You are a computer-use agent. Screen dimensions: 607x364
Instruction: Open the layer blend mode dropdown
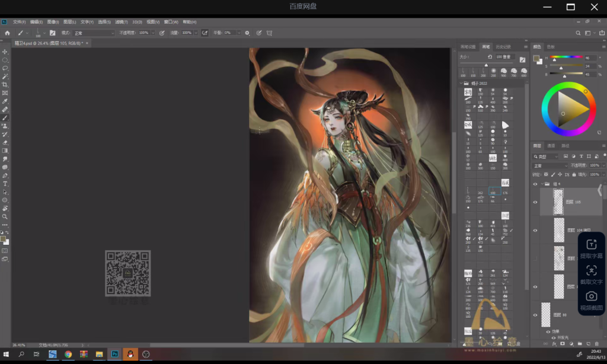pyautogui.click(x=549, y=165)
